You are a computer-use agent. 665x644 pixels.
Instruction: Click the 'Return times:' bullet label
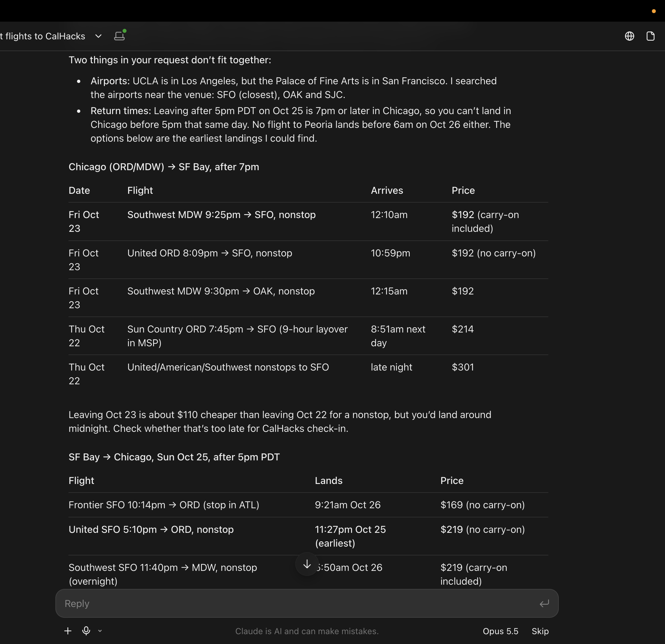(120, 111)
